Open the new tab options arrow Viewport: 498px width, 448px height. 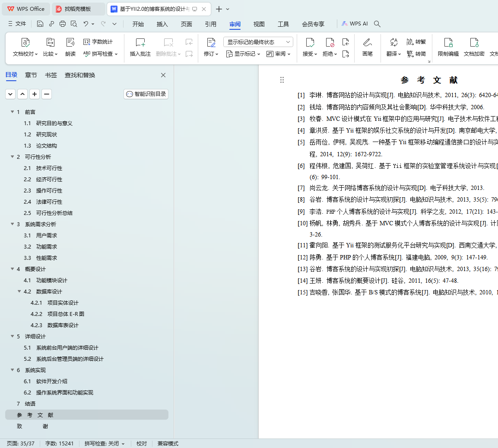coord(228,9)
